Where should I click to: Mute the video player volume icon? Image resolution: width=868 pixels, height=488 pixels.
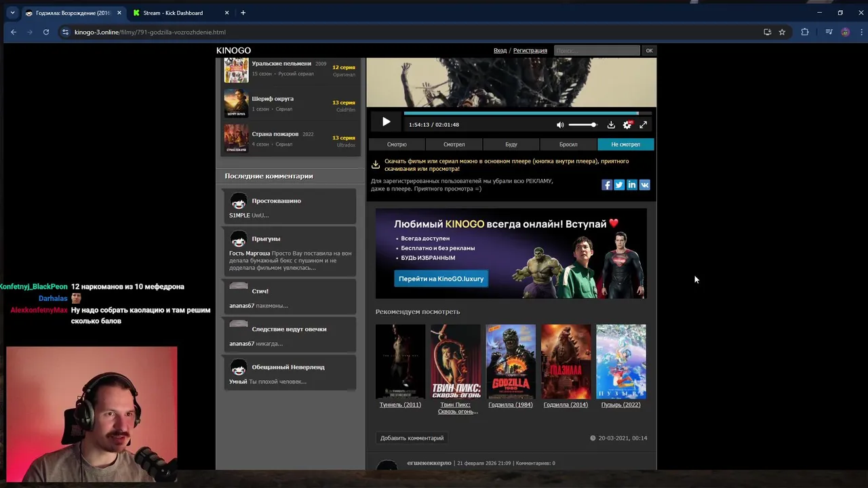pos(560,125)
